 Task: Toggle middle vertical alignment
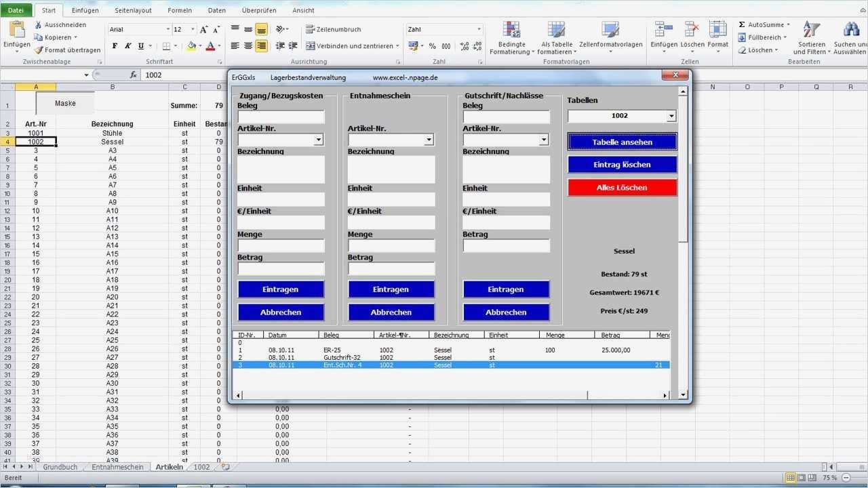(248, 29)
